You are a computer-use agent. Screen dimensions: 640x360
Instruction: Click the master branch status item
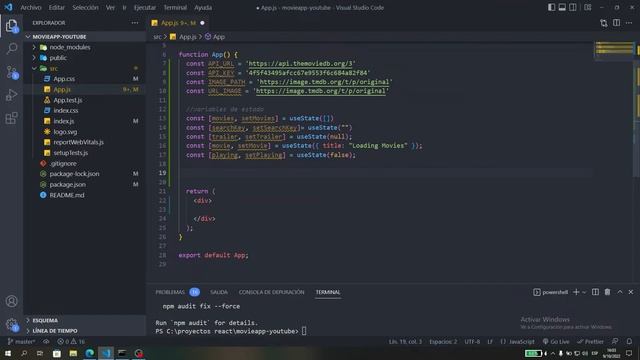21,342
